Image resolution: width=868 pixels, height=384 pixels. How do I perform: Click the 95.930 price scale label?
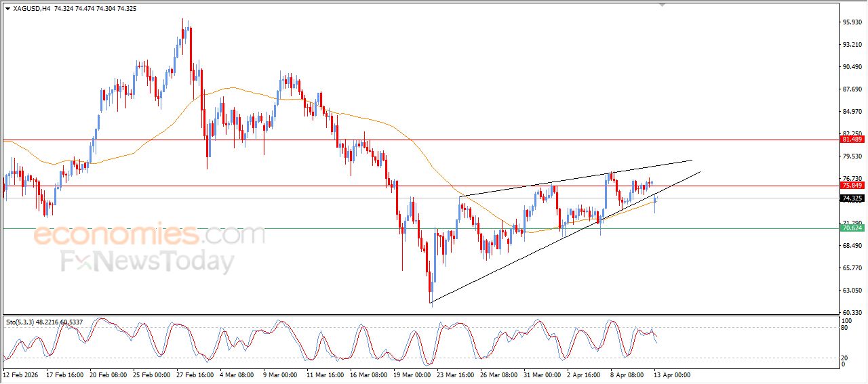click(852, 22)
